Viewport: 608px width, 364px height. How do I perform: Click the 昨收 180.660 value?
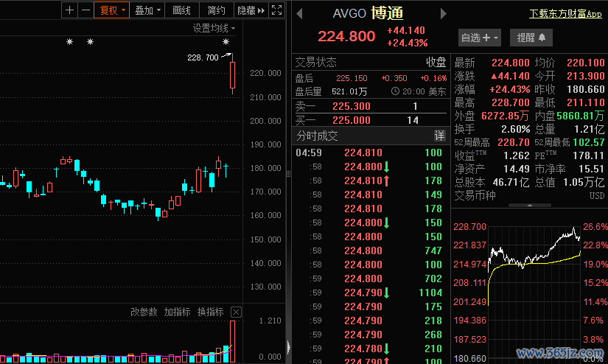click(585, 89)
